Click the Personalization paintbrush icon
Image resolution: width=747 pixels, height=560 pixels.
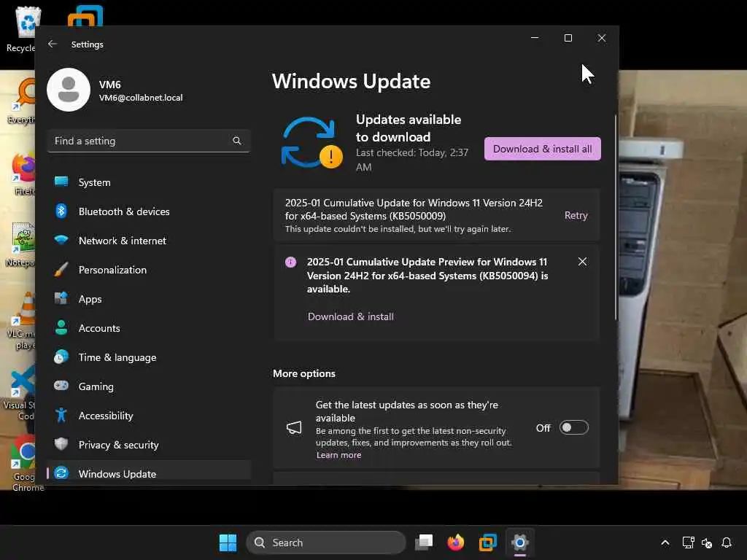[x=61, y=269]
